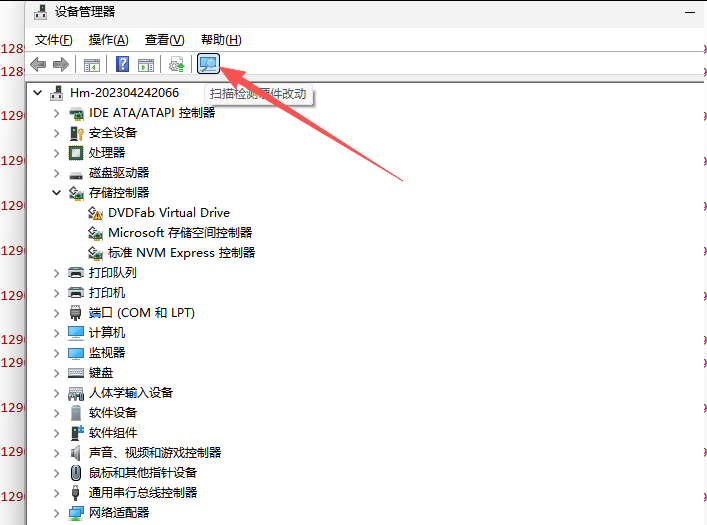Select 标准 NVM Express 控制器 device

pos(181,253)
